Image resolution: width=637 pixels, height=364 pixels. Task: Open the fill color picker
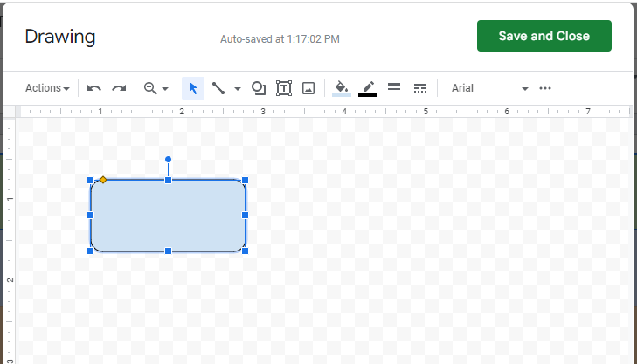pyautogui.click(x=342, y=88)
